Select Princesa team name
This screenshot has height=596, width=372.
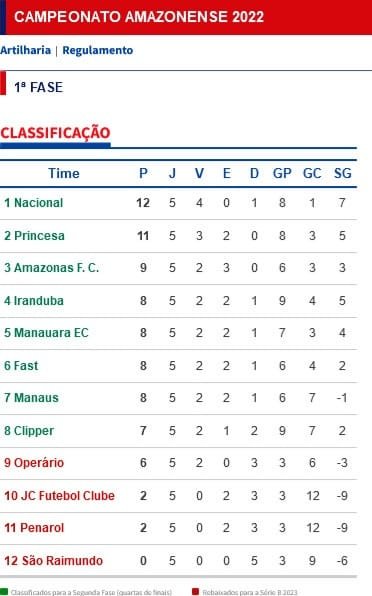(39, 236)
